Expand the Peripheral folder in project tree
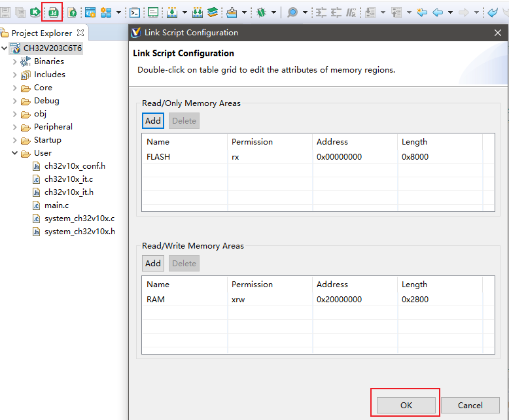The height and width of the screenshot is (420, 509). pyautogui.click(x=14, y=127)
